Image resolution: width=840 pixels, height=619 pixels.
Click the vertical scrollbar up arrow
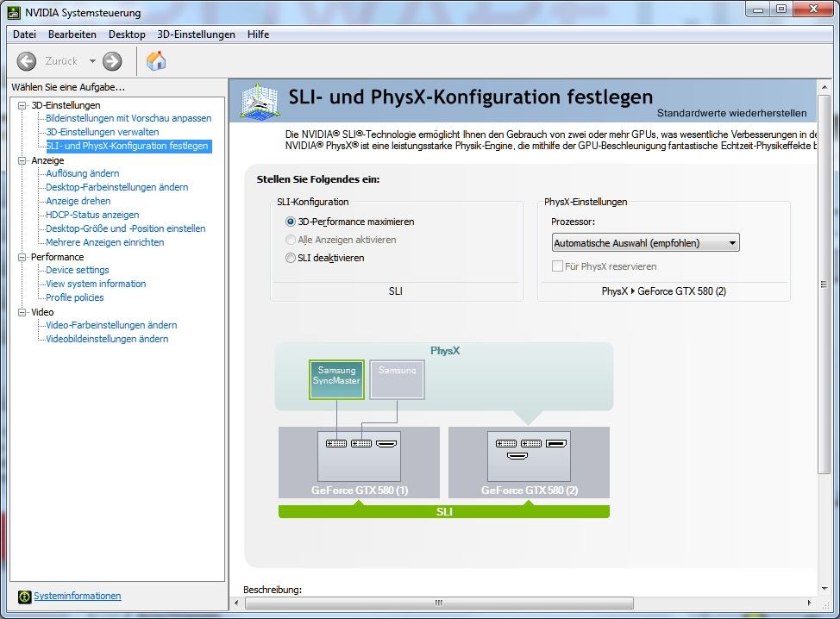coord(824,86)
